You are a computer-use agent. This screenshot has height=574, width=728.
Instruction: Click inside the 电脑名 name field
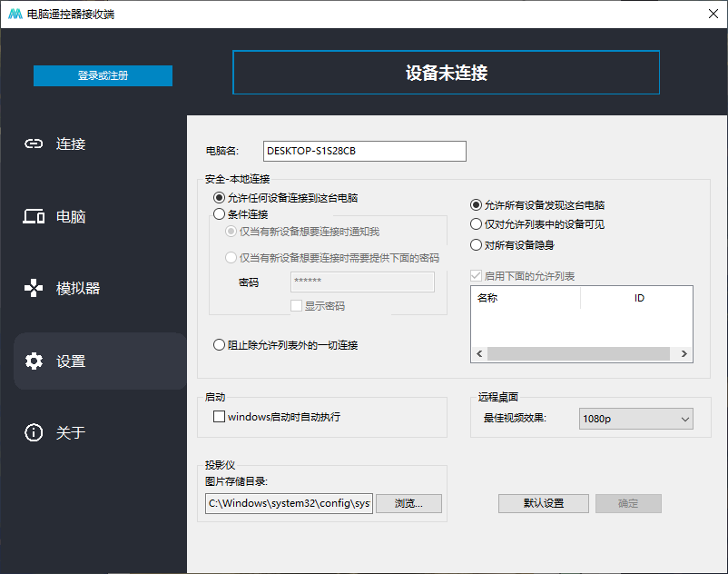tap(363, 151)
